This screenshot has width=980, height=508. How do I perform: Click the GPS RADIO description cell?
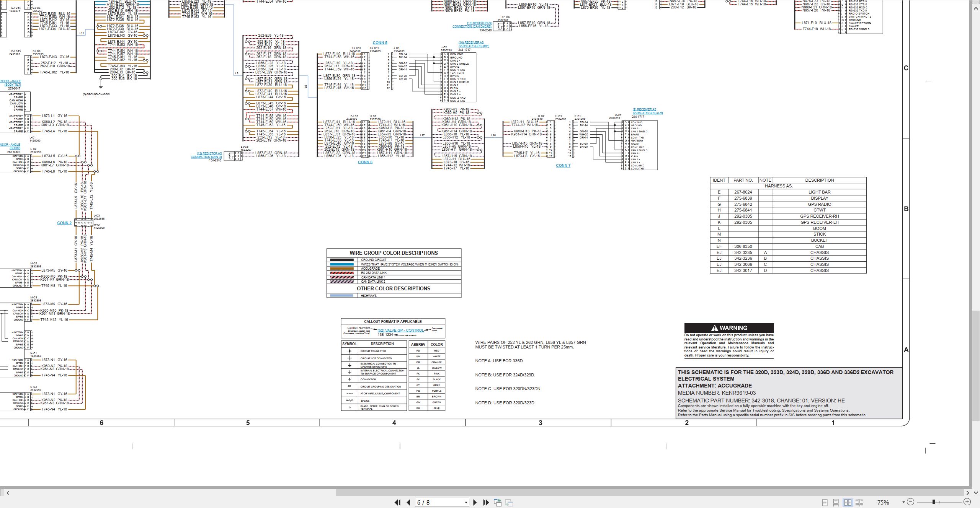(819, 204)
